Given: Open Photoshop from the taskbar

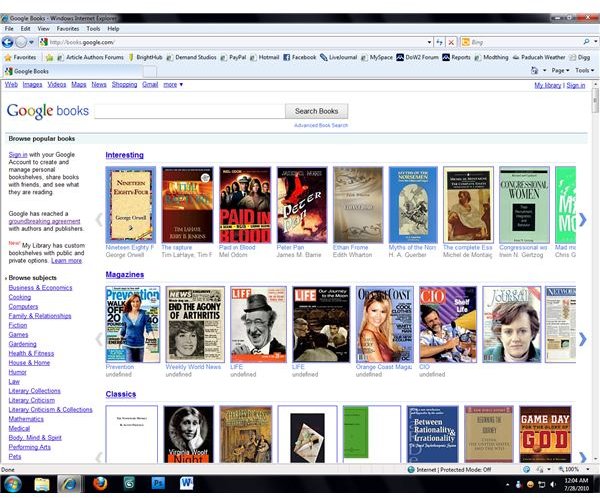Looking at the screenshot, I should (158, 484).
